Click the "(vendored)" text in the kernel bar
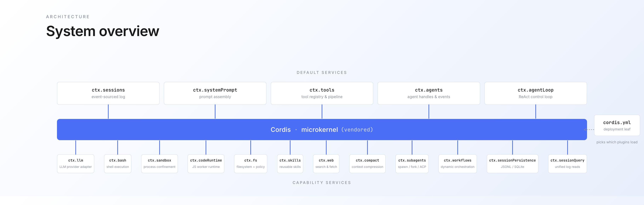 click(x=357, y=130)
